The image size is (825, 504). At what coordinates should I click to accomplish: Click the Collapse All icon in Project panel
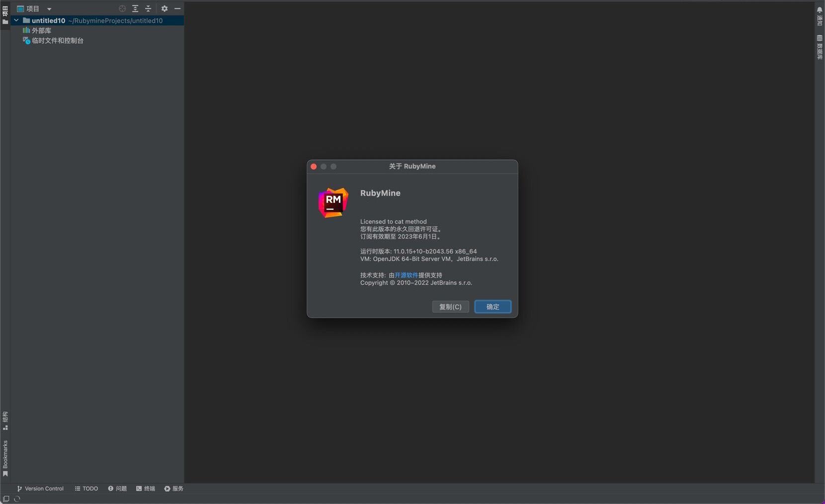point(148,8)
